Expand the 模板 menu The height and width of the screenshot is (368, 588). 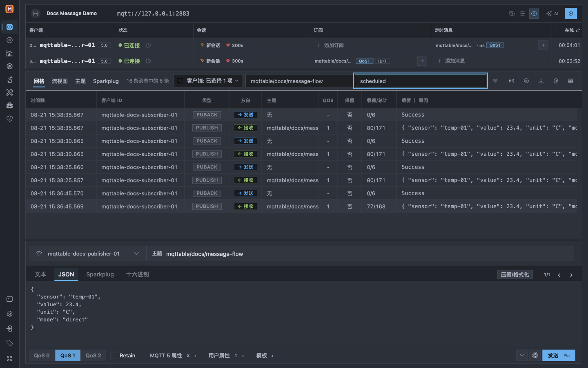[265, 355]
